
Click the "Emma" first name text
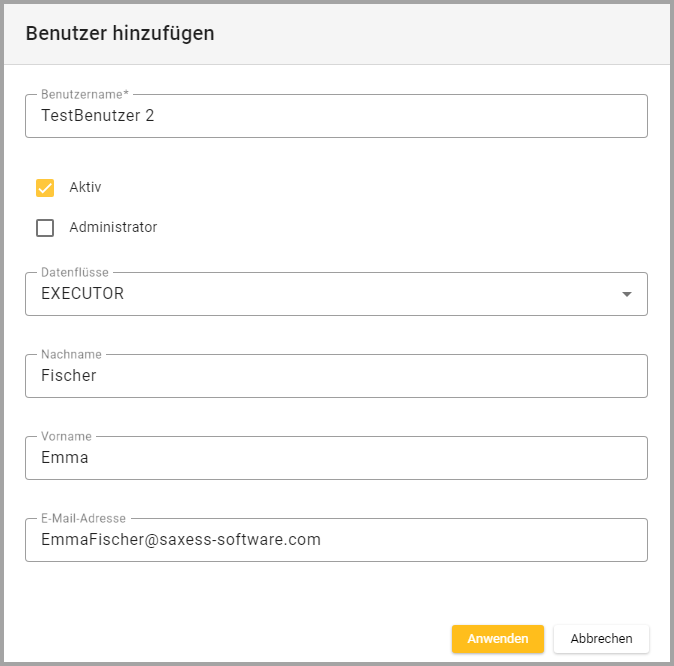click(65, 458)
